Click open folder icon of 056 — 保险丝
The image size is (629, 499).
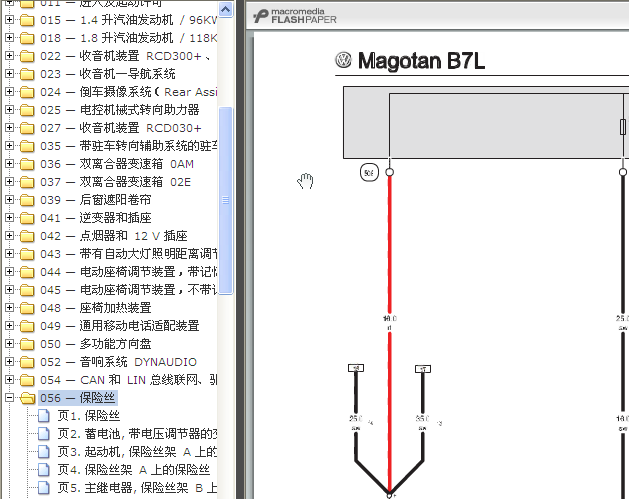(27, 398)
